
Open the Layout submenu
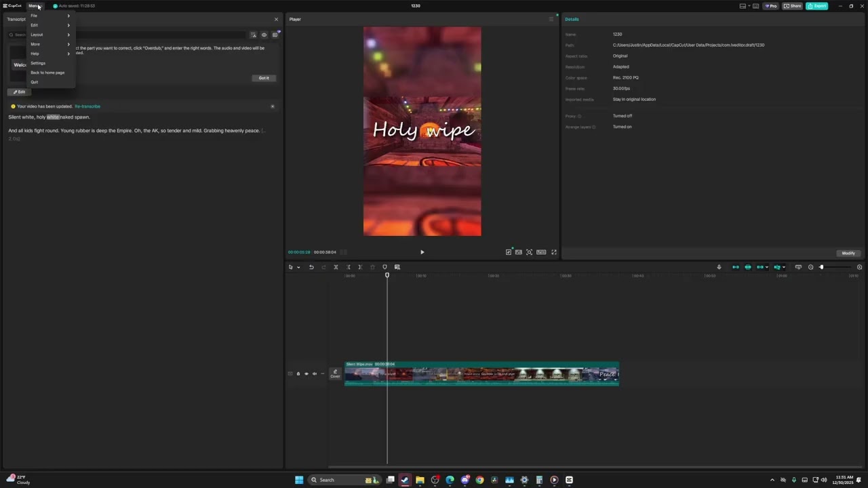tap(50, 35)
